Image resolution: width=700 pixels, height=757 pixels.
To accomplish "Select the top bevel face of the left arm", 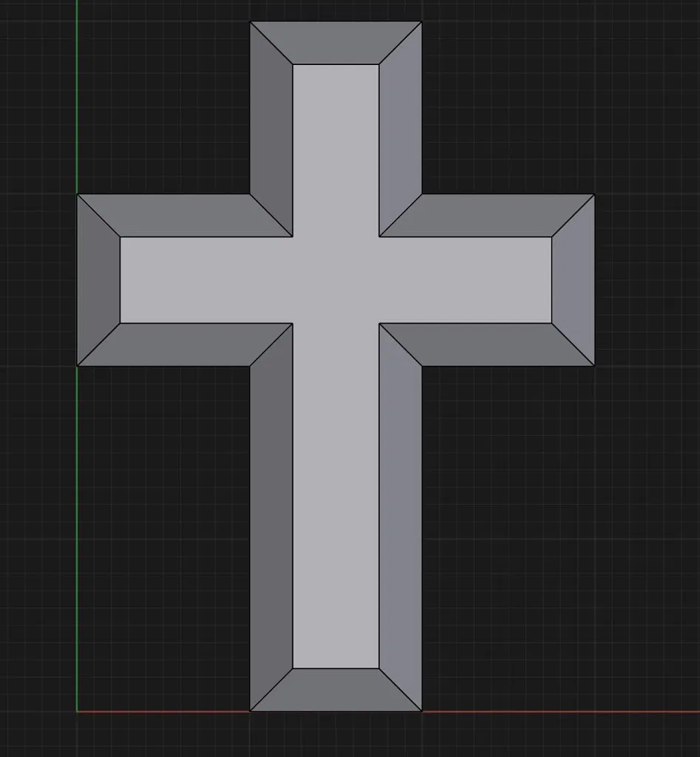I will pyautogui.click(x=185, y=215).
